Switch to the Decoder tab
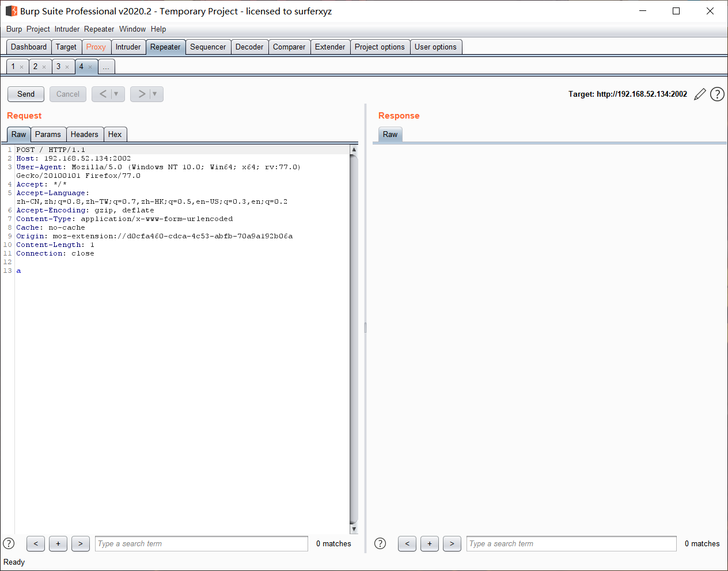This screenshot has width=728, height=571. click(x=249, y=47)
